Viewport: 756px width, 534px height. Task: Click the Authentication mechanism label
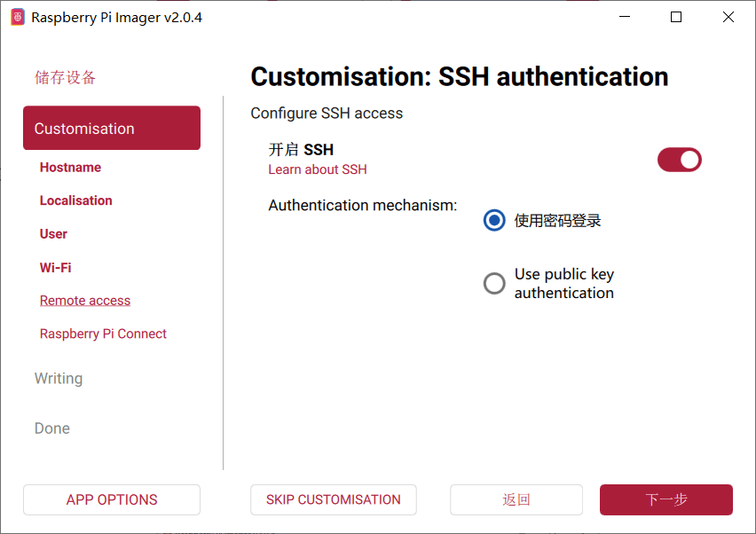click(x=363, y=205)
